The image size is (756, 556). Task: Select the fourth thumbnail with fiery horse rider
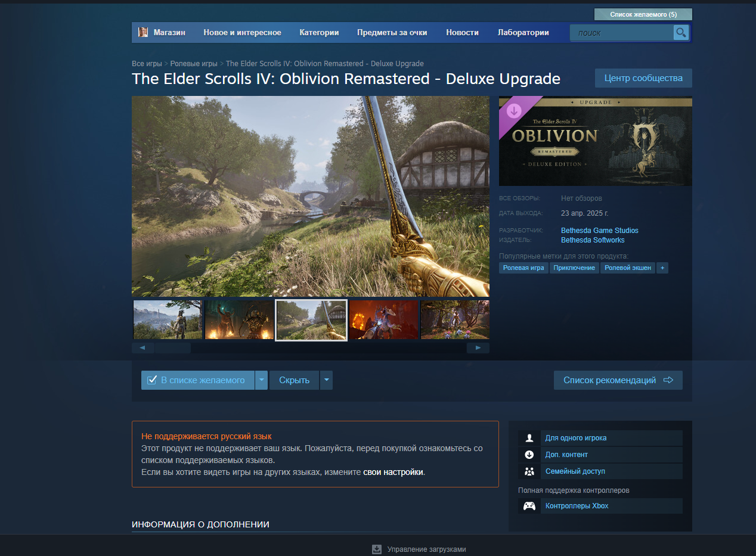pyautogui.click(x=383, y=320)
